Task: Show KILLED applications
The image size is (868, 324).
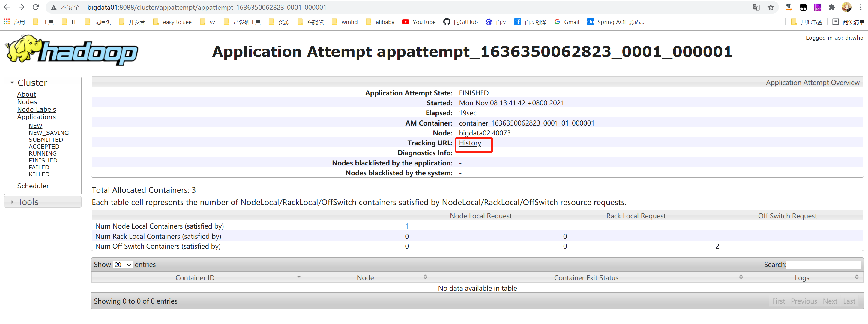Action: [x=39, y=174]
